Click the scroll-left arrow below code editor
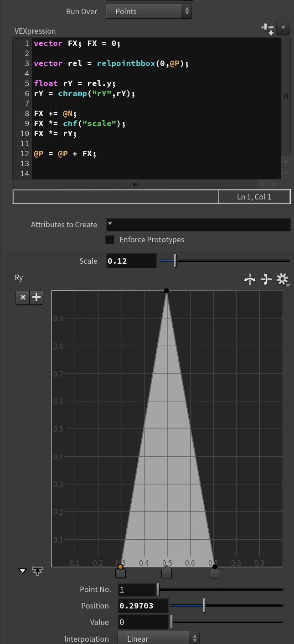Viewport: 294px width, 644px height. [x=263, y=184]
